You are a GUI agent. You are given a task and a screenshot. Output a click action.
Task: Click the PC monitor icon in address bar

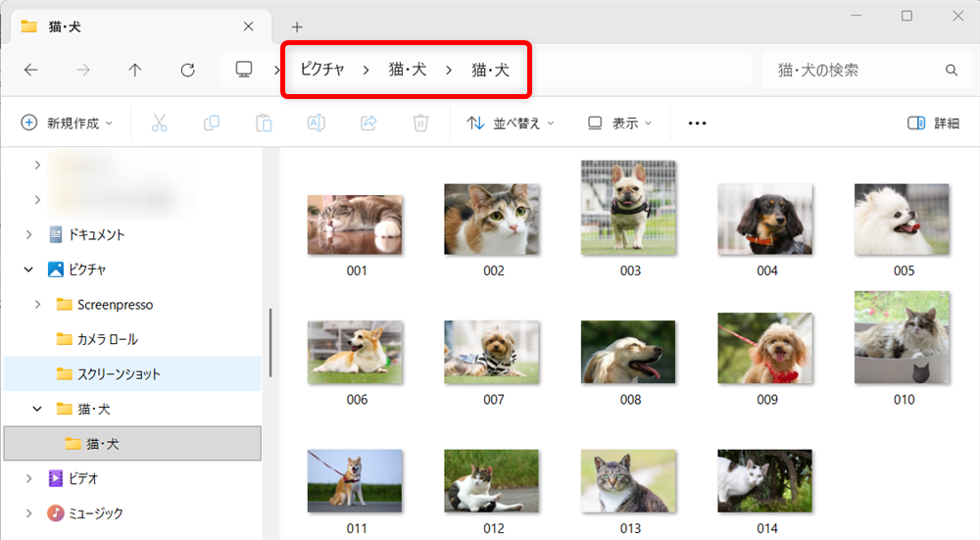244,70
